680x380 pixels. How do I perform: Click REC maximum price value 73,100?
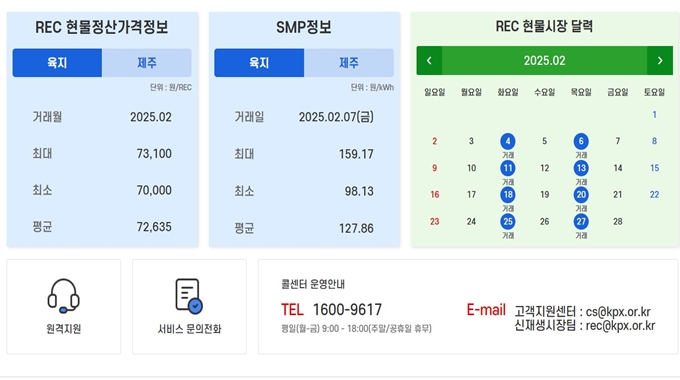pyautogui.click(x=154, y=154)
